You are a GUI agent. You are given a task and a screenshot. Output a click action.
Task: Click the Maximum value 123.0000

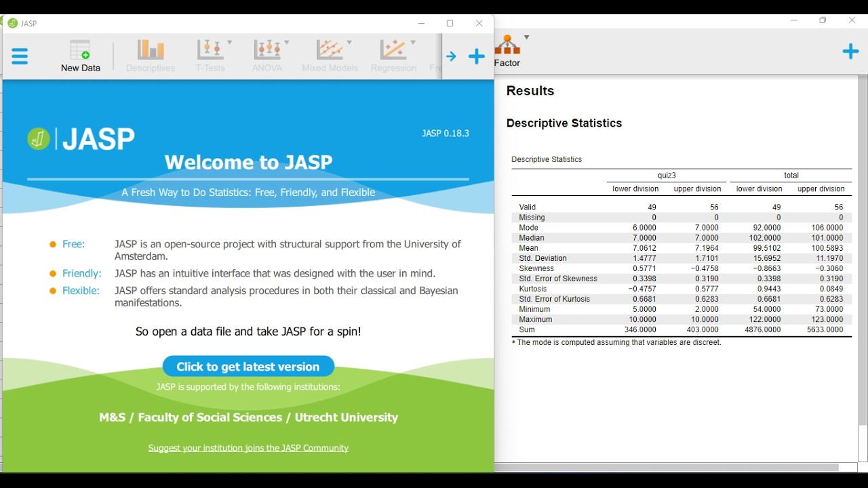click(x=827, y=320)
